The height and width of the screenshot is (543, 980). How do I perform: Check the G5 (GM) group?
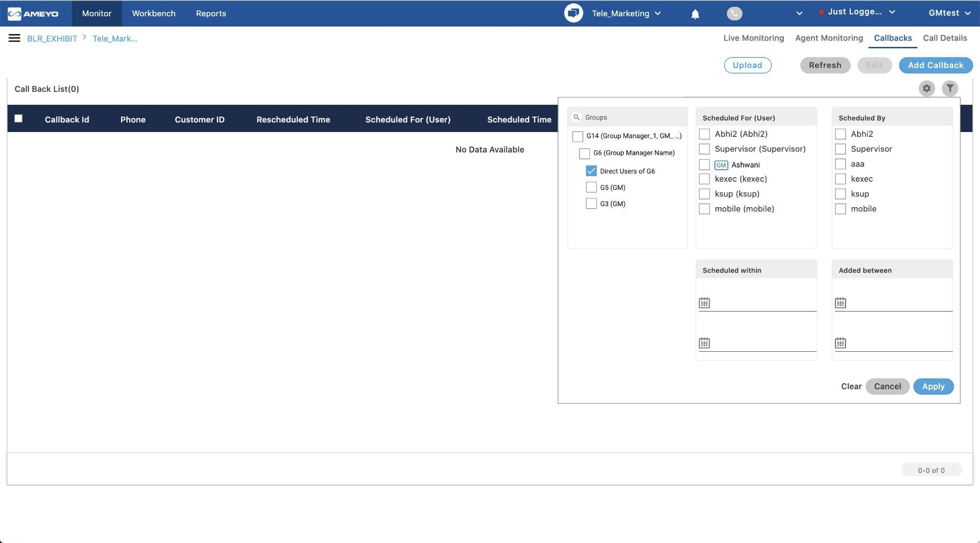[x=591, y=187]
